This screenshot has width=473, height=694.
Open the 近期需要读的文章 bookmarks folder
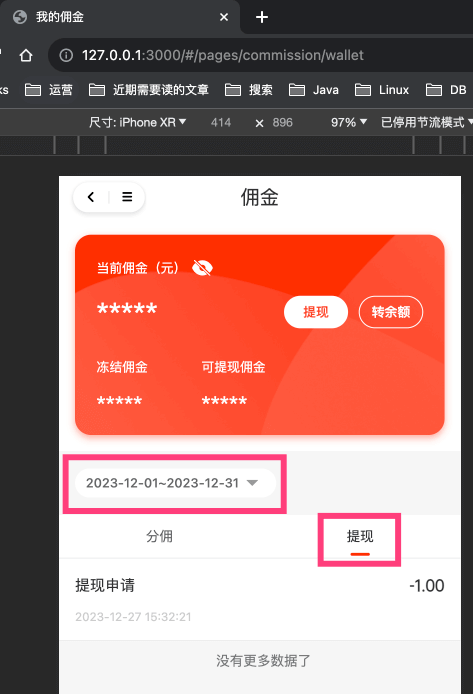pos(149,90)
